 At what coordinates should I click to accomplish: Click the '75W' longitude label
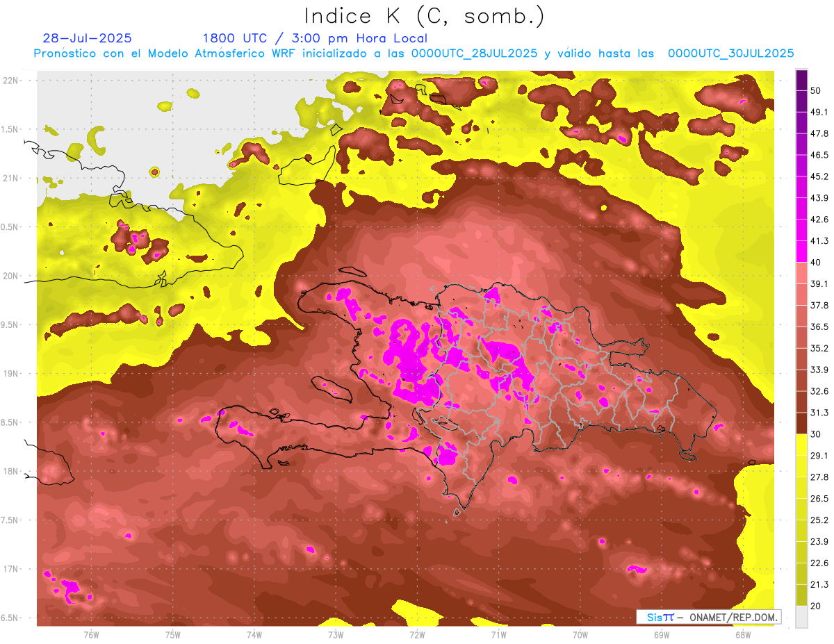click(173, 635)
